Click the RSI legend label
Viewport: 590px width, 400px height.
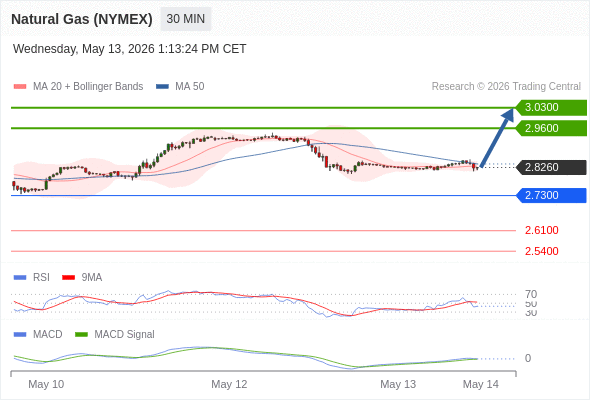pos(41,278)
